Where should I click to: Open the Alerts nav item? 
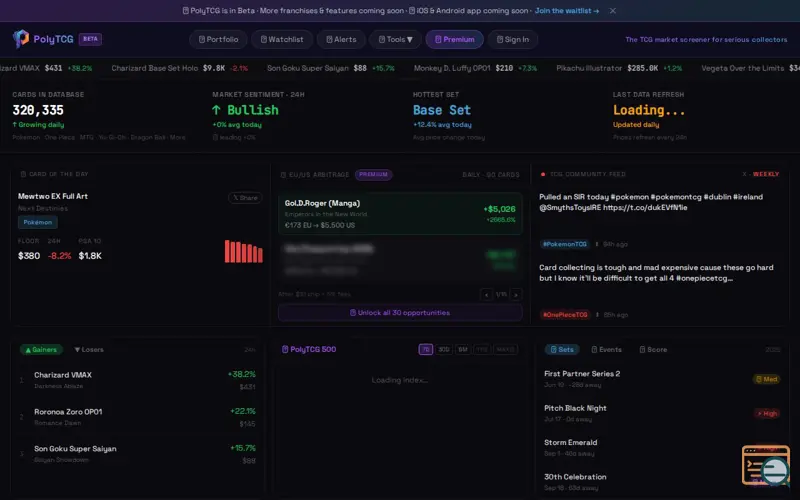click(x=341, y=39)
